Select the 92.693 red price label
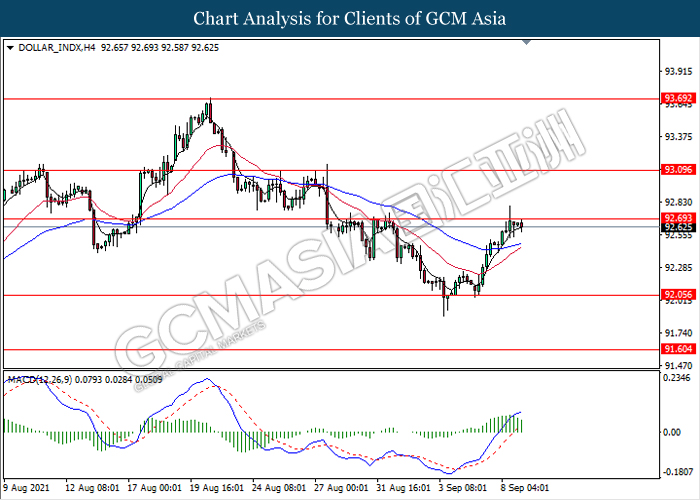Screen dimensions: 700x500 pos(679,218)
